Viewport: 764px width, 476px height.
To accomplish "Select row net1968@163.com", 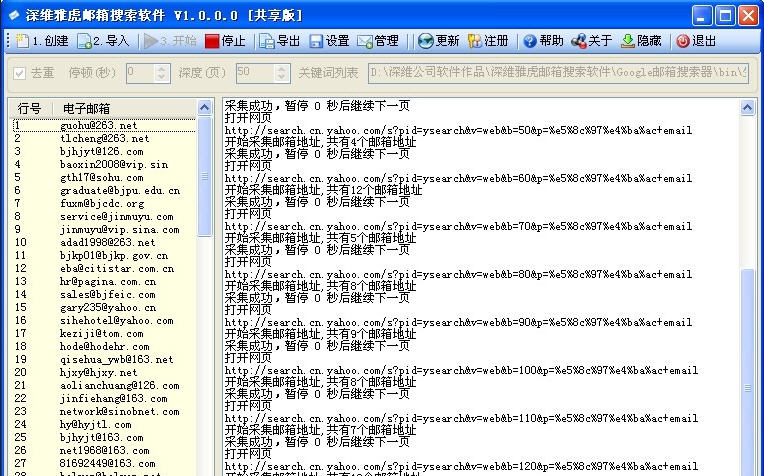I will [x=103, y=450].
